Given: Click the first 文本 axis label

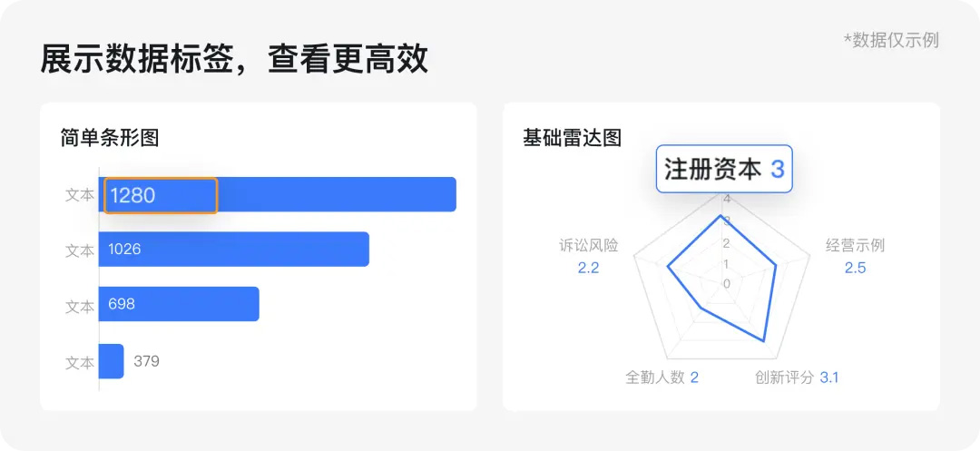Looking at the screenshot, I should point(80,195).
